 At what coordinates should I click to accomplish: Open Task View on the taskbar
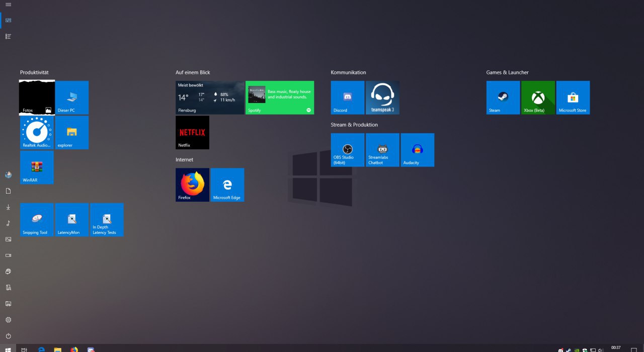(x=24, y=349)
